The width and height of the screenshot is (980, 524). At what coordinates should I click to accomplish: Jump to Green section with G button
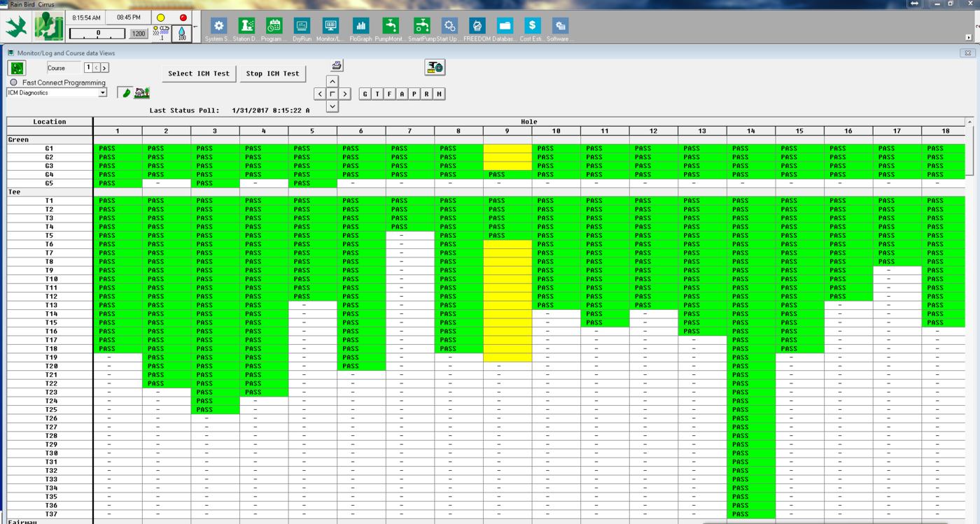pyautogui.click(x=365, y=94)
